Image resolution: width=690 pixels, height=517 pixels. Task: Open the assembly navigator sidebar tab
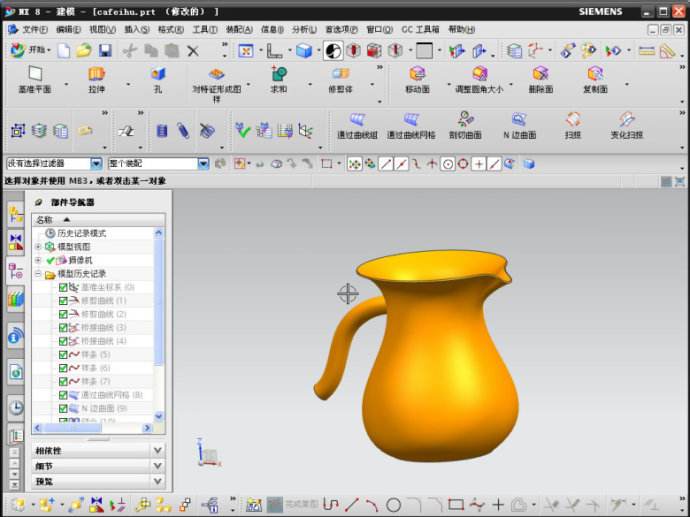16,216
